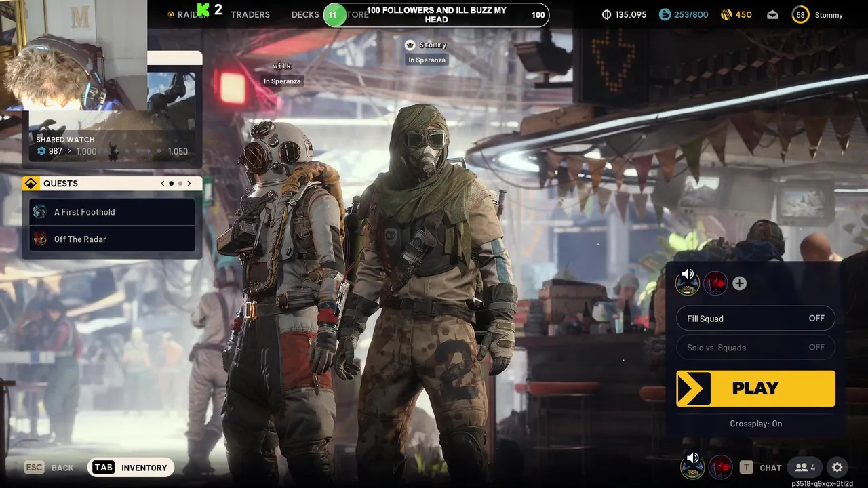Click the QUESTS panel header
The height and width of the screenshot is (488, 868).
tap(112, 184)
